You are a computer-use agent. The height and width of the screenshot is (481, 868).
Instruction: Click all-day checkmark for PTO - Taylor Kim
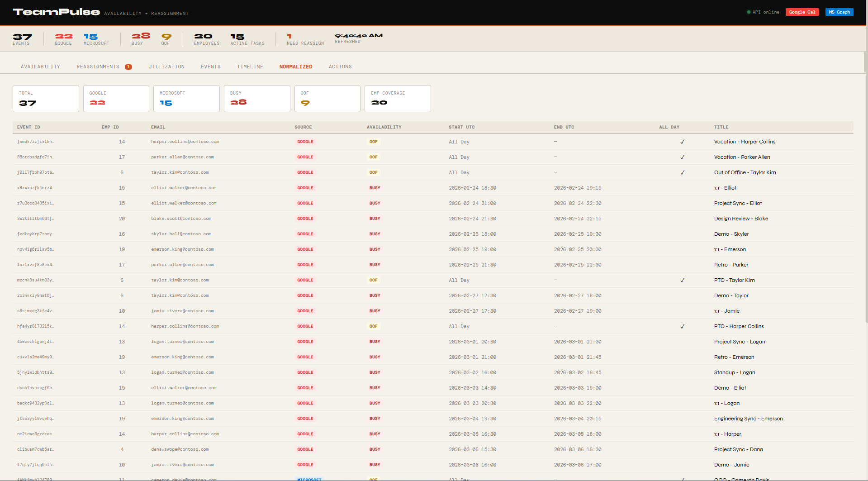pyautogui.click(x=682, y=280)
